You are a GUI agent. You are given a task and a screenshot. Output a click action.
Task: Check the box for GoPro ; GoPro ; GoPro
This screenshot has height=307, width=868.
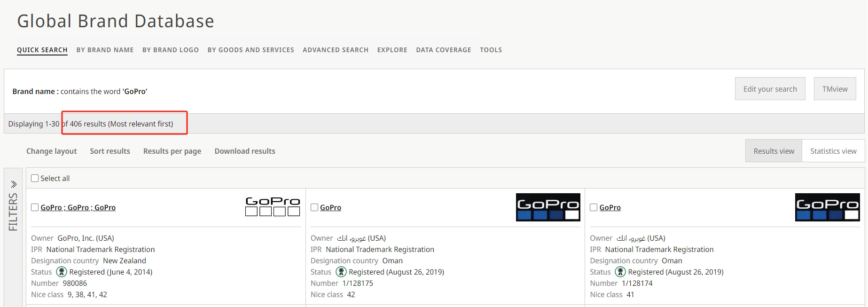[x=35, y=207]
